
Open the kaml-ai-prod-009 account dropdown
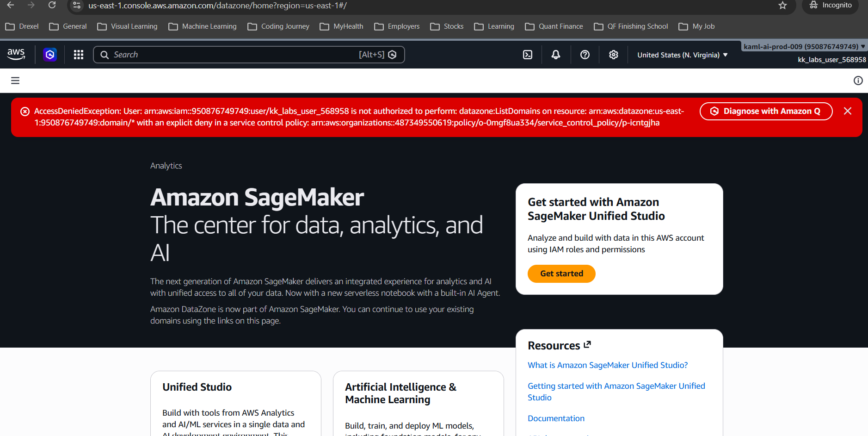pos(804,46)
